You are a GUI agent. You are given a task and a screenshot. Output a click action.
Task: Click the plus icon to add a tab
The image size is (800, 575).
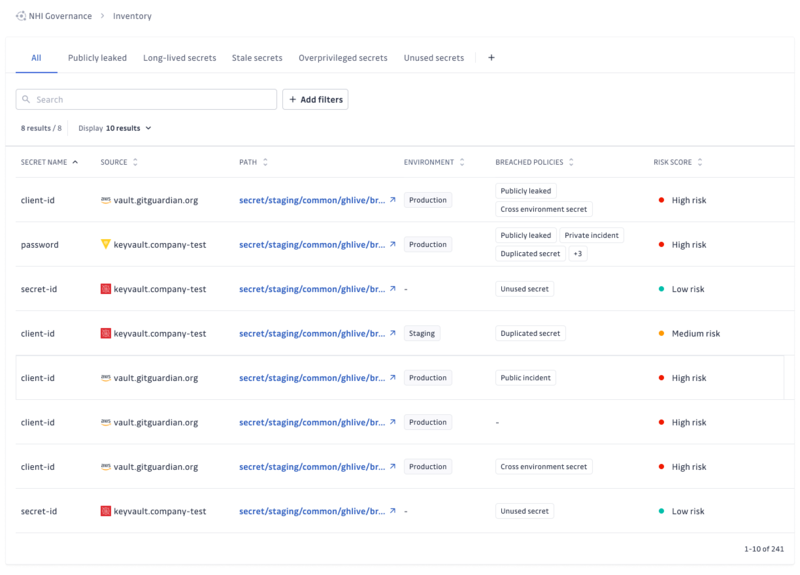coord(491,58)
